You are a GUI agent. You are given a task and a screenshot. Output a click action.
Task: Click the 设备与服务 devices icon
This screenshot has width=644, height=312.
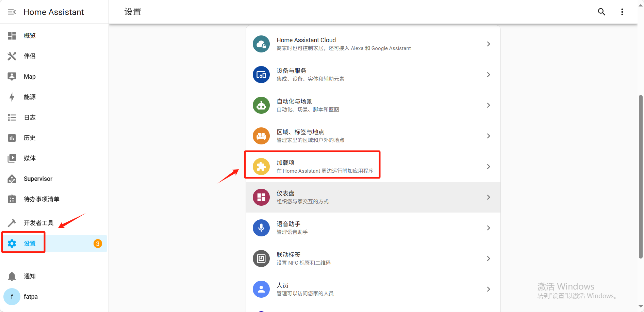click(261, 75)
